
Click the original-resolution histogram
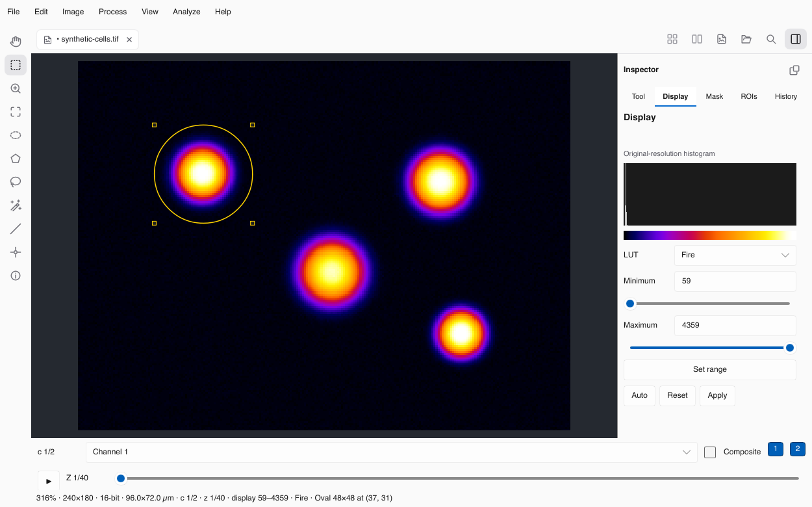pos(710,194)
